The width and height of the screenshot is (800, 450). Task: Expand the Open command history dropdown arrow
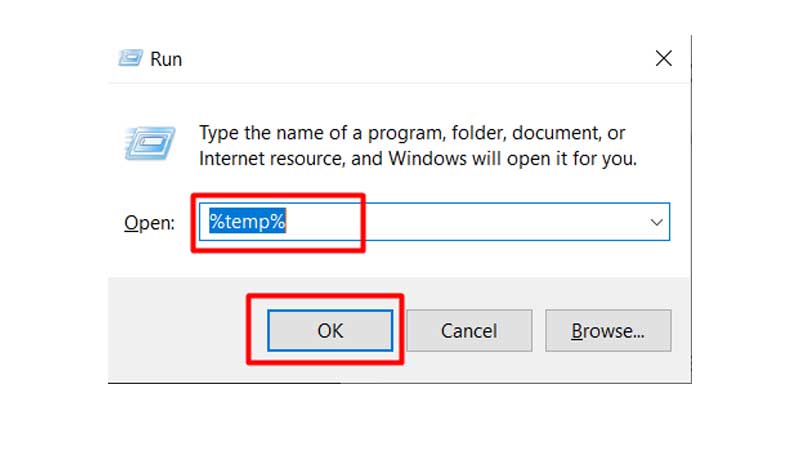(656, 222)
